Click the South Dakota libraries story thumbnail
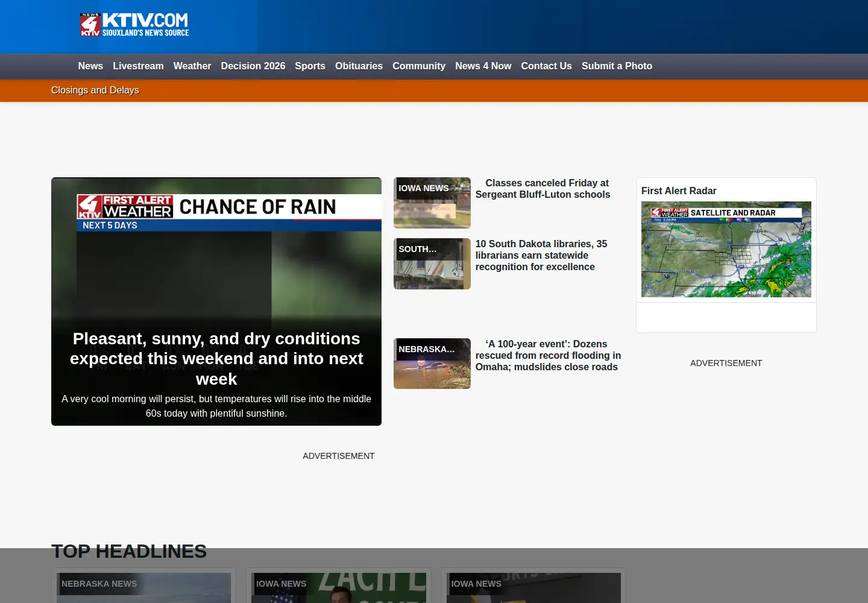This screenshot has height=603, width=868. coord(432,264)
